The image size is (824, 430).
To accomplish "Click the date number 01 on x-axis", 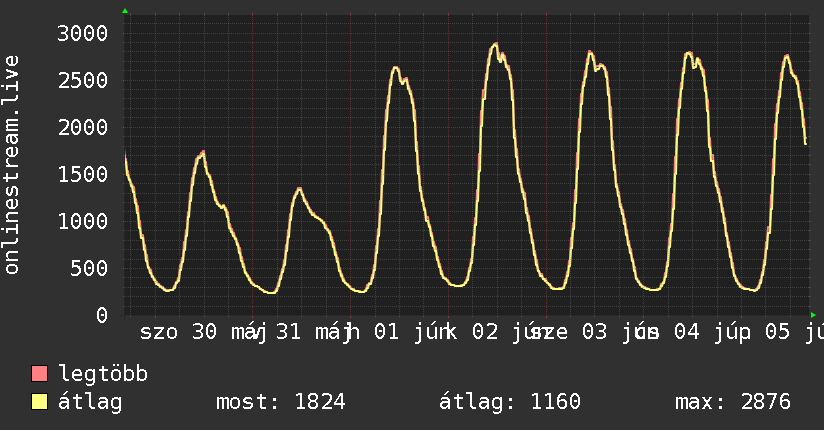I will click(387, 332).
